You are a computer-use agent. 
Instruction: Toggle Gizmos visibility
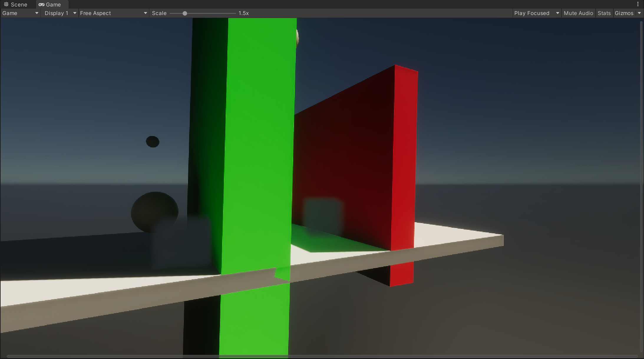[624, 13]
